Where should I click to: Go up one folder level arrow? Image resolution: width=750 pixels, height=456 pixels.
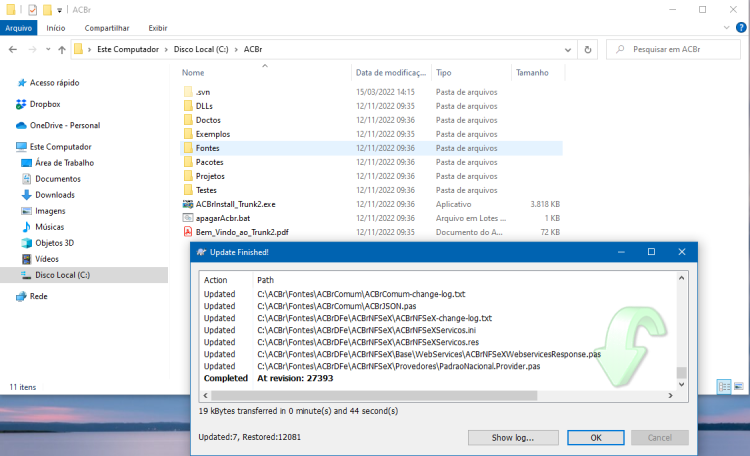coord(62,49)
